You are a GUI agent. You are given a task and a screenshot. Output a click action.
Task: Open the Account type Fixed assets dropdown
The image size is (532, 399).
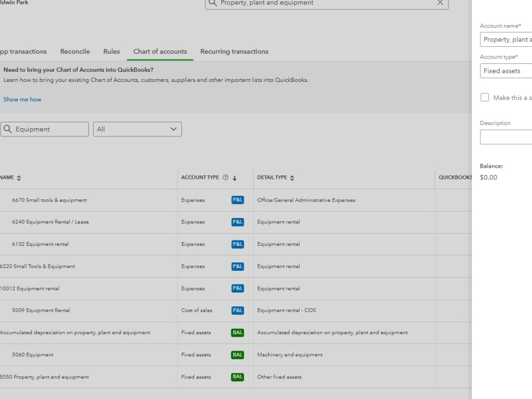[506, 71]
